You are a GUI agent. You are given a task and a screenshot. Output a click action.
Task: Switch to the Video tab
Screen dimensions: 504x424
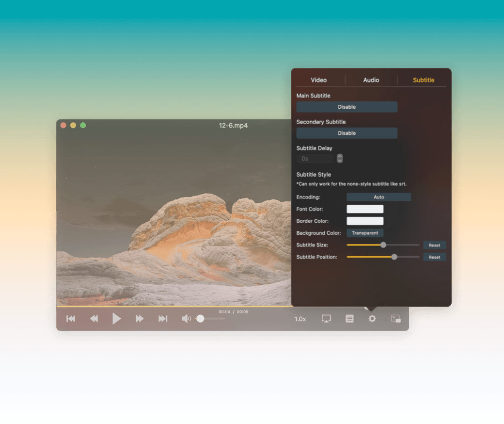click(x=318, y=80)
